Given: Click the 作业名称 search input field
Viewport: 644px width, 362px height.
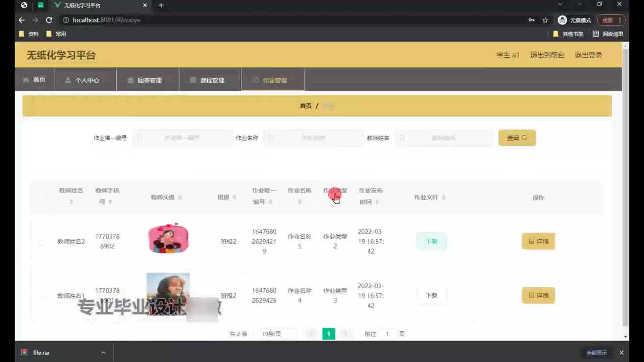Looking at the screenshot, I should click(x=313, y=138).
